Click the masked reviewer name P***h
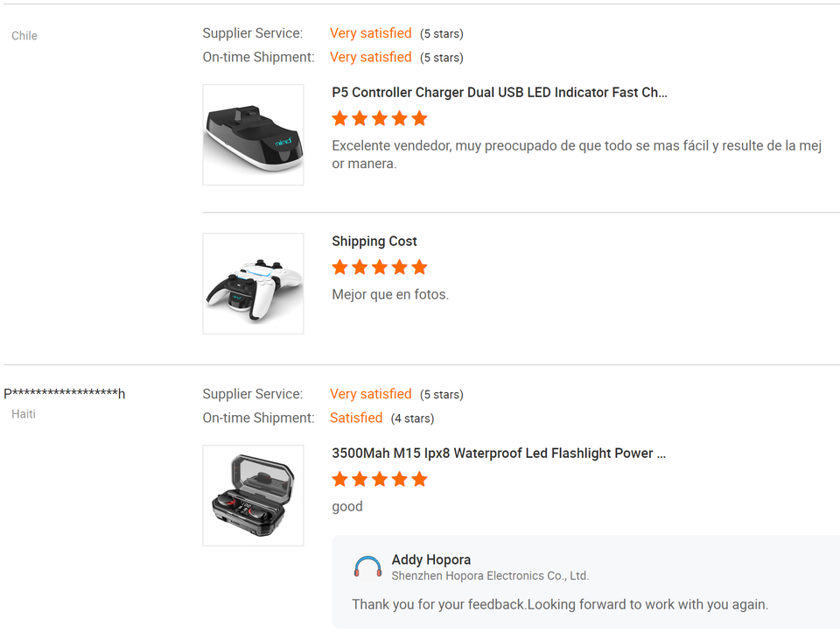The image size is (840, 633). point(65,394)
